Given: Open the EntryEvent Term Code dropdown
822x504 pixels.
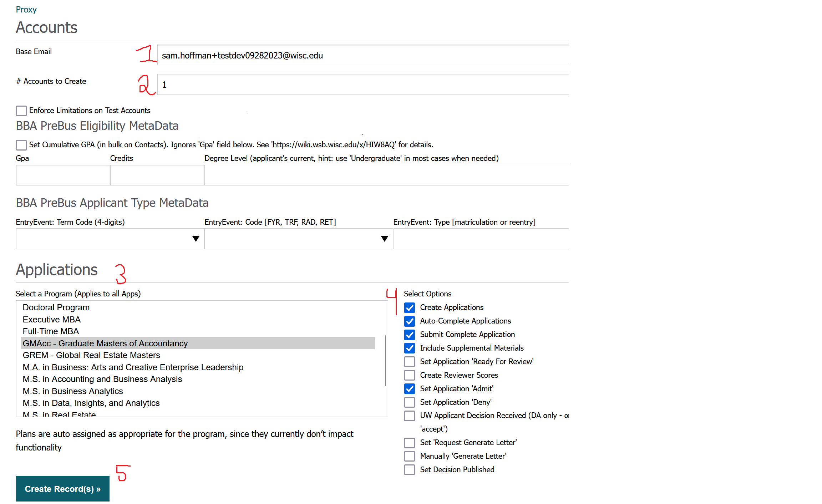Looking at the screenshot, I should (x=110, y=239).
